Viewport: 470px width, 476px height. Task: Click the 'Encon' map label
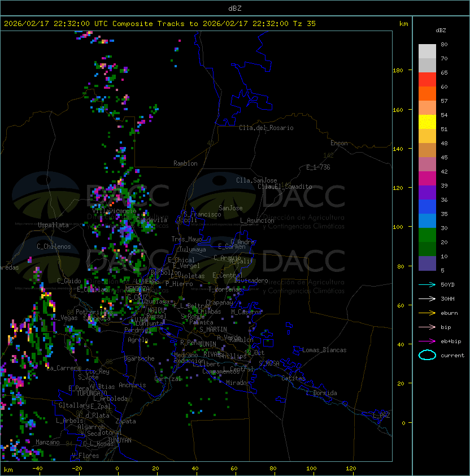click(x=339, y=143)
